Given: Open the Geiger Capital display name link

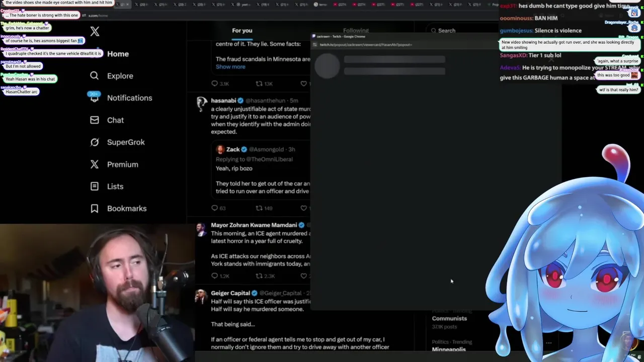Looking at the screenshot, I should coord(230,293).
